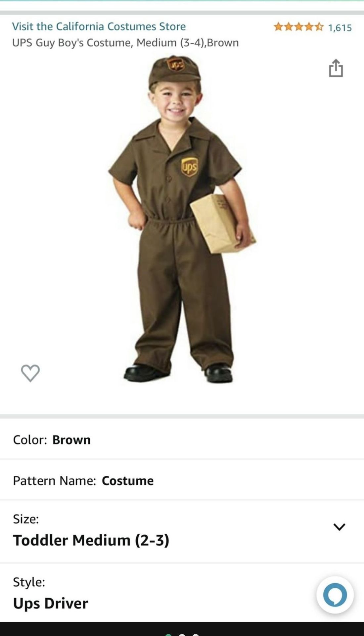Select the first green image pagination dot
The image size is (364, 636).
click(x=168, y=634)
